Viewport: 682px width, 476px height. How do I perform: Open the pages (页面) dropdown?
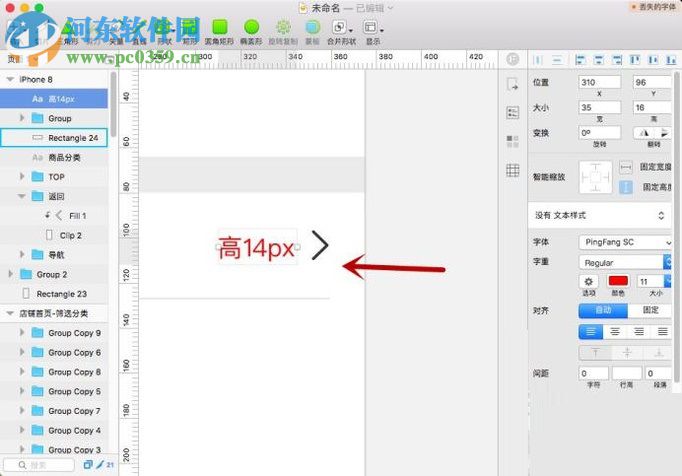(x=23, y=59)
